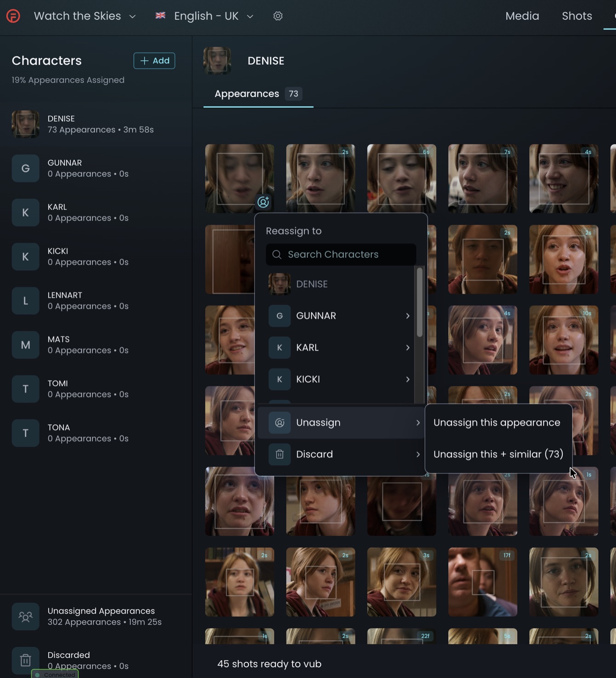
Task: Click the Add character button
Action: (154, 61)
